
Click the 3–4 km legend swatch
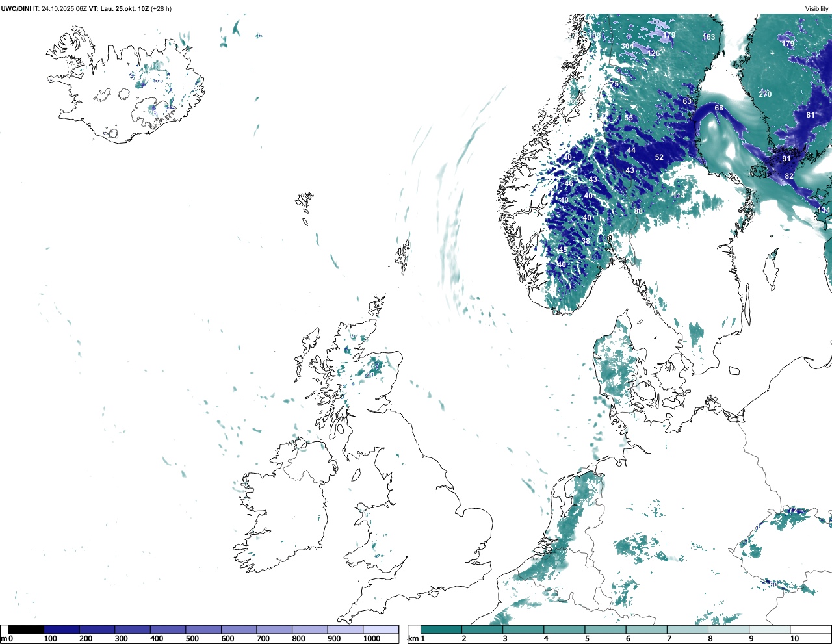pos(523,629)
